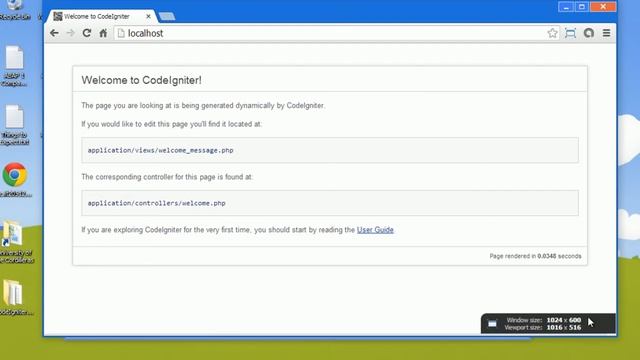Bookmark this page with the star icon
Screen dimensions: 640x360
pyautogui.click(x=552, y=33)
